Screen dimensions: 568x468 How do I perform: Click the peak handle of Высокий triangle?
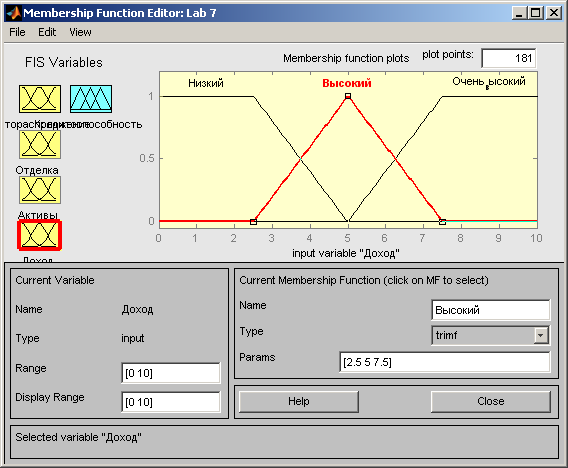348,96
